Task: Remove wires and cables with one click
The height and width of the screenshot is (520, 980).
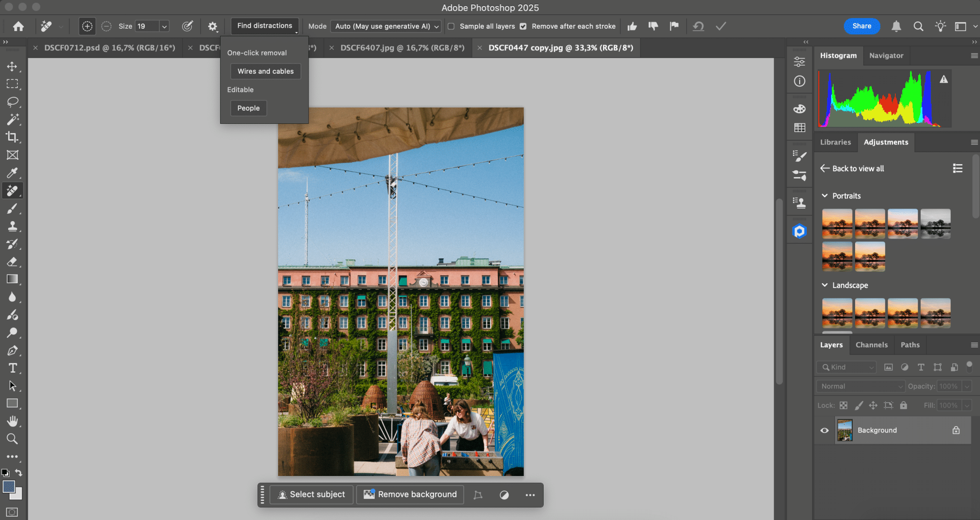Action: click(265, 71)
